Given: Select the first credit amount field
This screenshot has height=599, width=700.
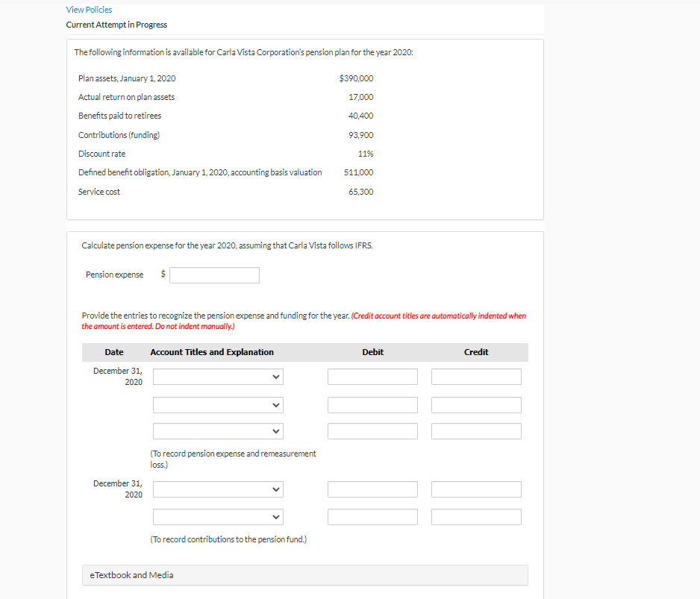Looking at the screenshot, I should coord(475,377).
